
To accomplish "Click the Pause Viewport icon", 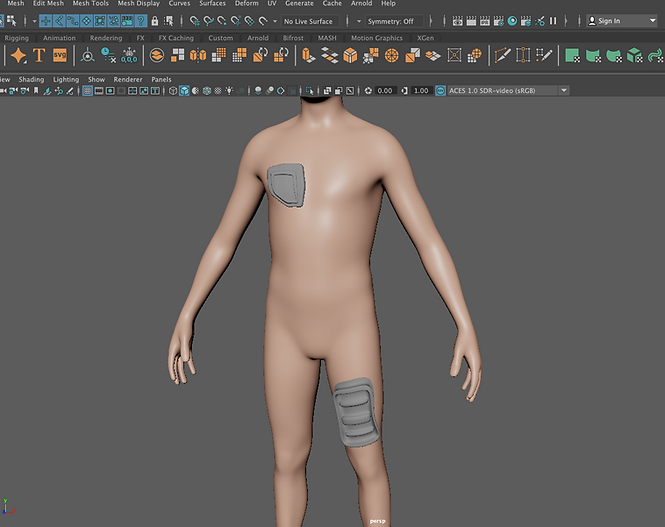I will (x=553, y=21).
